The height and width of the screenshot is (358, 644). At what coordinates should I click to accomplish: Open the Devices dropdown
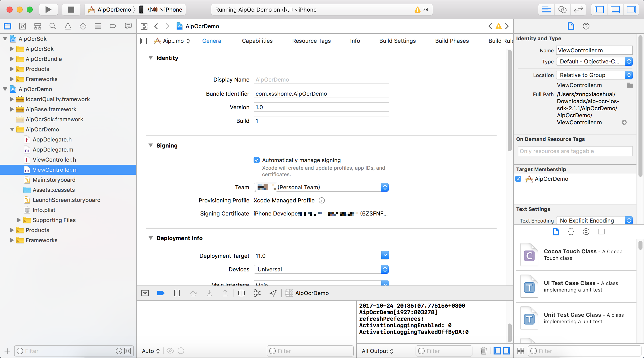click(321, 269)
